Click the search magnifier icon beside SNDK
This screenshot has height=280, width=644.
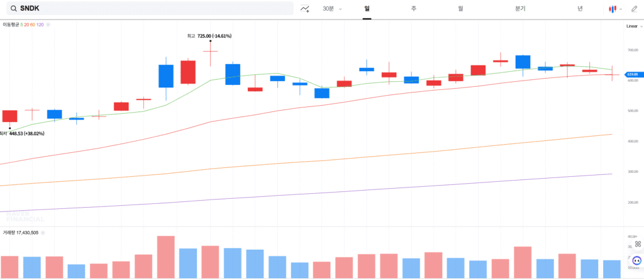click(x=13, y=9)
